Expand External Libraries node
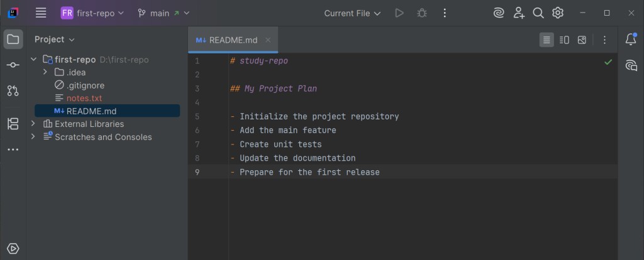Screen dimensions: 644x260 tap(34, 124)
